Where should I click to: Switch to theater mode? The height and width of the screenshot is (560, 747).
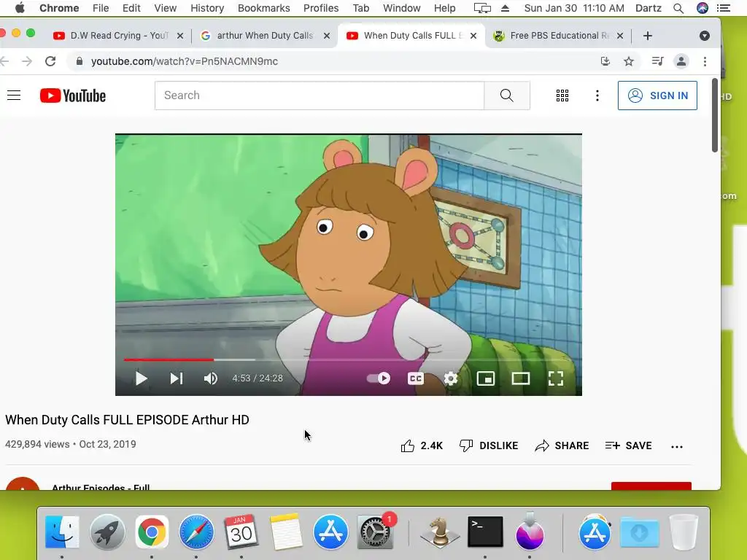point(521,378)
